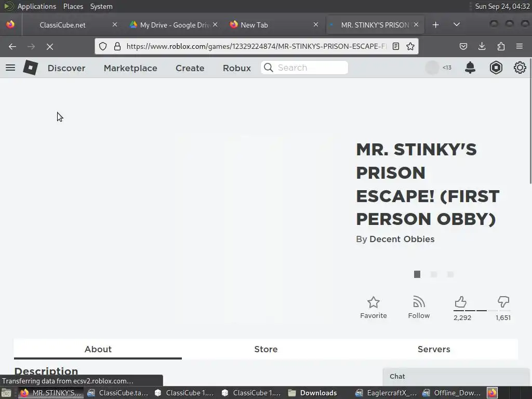Click the clock showing Sun Sep 24
The width and height of the screenshot is (532, 399).
[x=502, y=6]
